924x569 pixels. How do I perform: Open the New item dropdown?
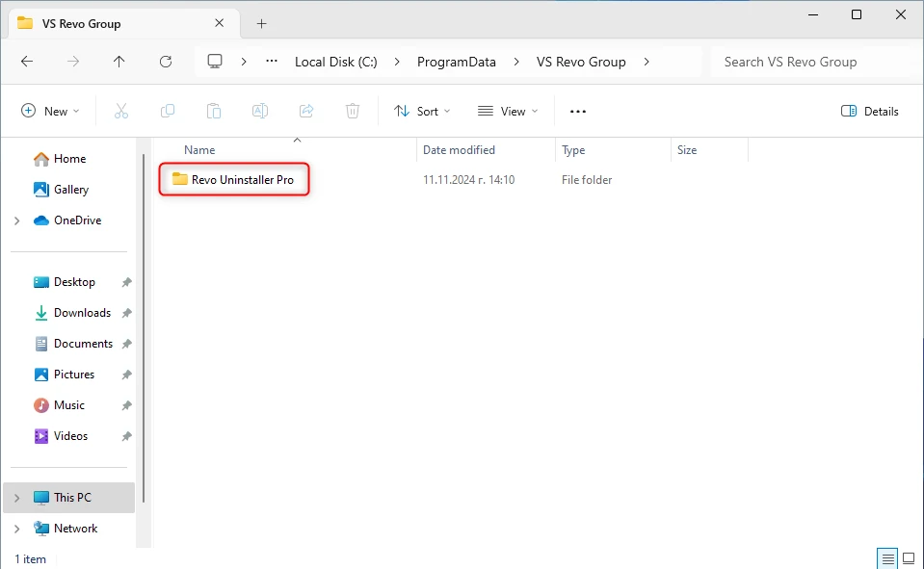pyautogui.click(x=50, y=112)
